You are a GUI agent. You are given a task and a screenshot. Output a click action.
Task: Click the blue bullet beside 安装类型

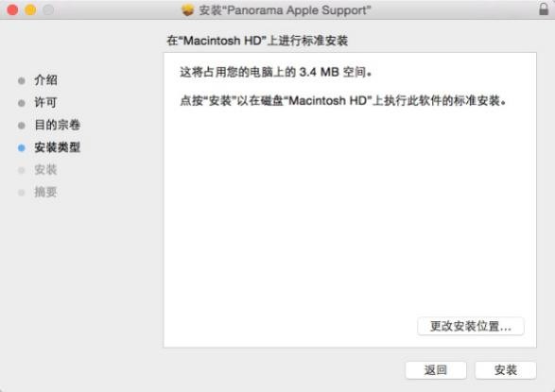22,147
